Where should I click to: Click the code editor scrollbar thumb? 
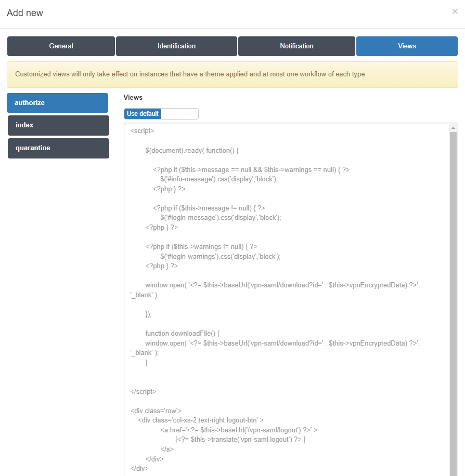(x=454, y=301)
